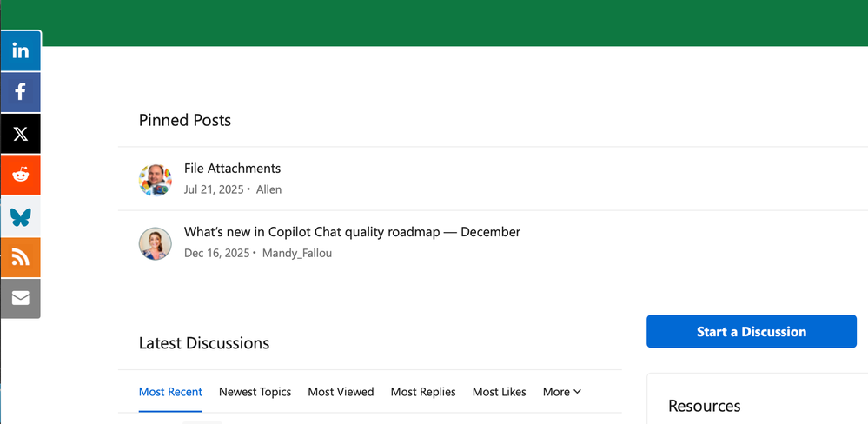This screenshot has height=424, width=868.
Task: Click the Facebook share icon
Action: (x=20, y=91)
